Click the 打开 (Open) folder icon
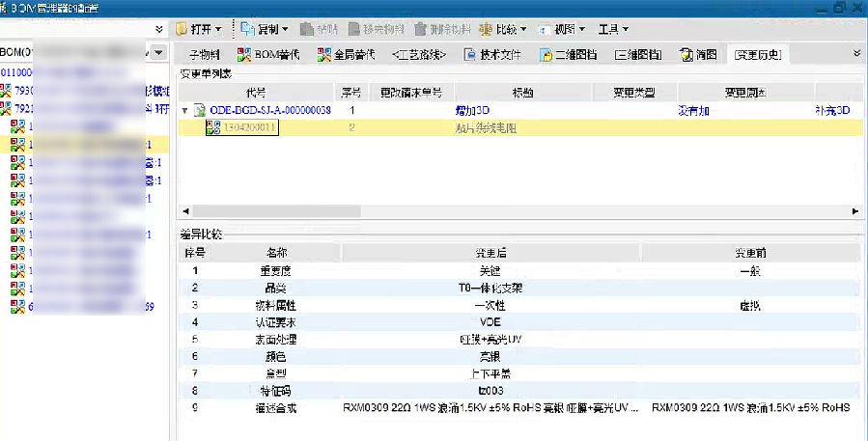This screenshot has height=441, width=868. pyautogui.click(x=182, y=30)
